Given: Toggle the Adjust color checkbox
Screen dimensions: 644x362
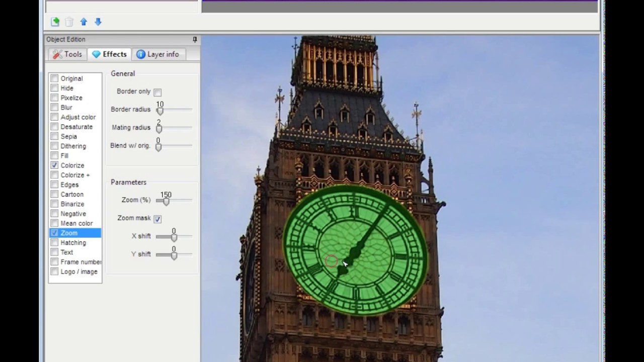Looking at the screenshot, I should pos(54,117).
